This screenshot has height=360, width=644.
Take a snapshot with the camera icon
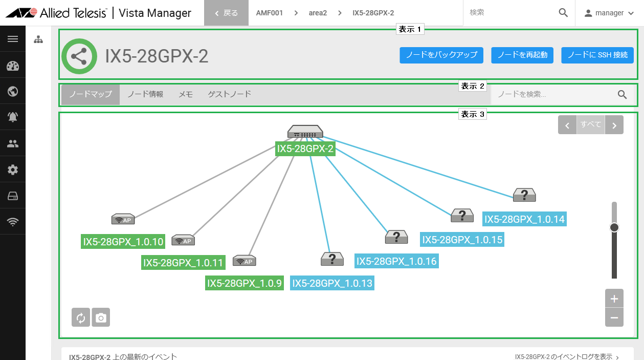[x=101, y=317]
